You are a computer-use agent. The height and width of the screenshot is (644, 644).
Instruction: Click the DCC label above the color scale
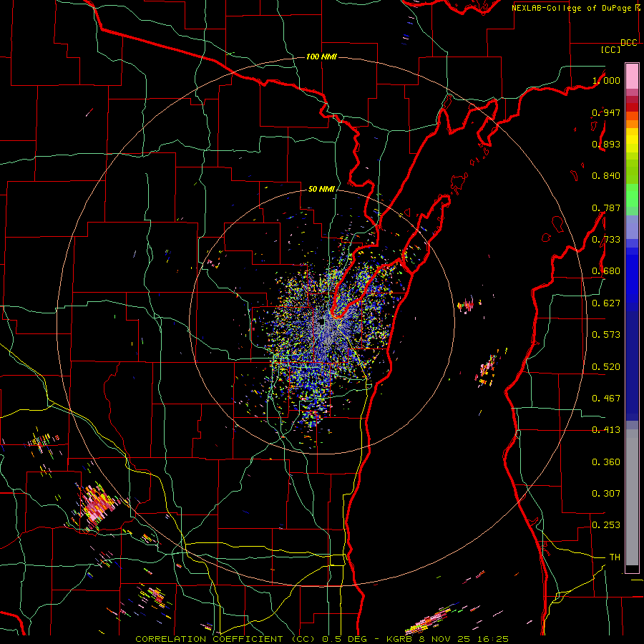[628, 43]
